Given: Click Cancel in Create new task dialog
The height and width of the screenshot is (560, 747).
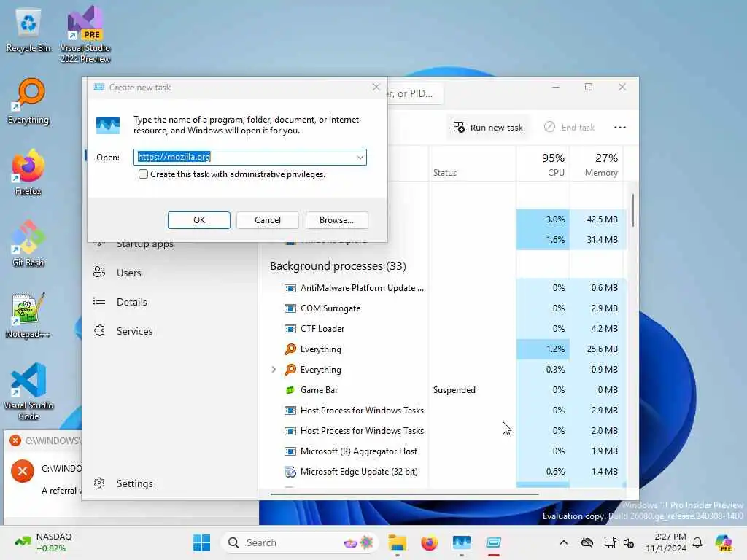Looking at the screenshot, I should pos(268,220).
